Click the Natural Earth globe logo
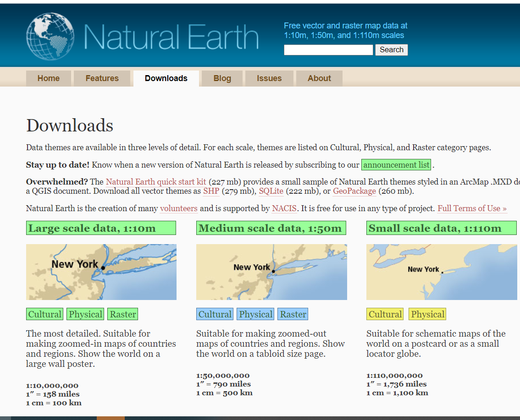 [x=50, y=37]
